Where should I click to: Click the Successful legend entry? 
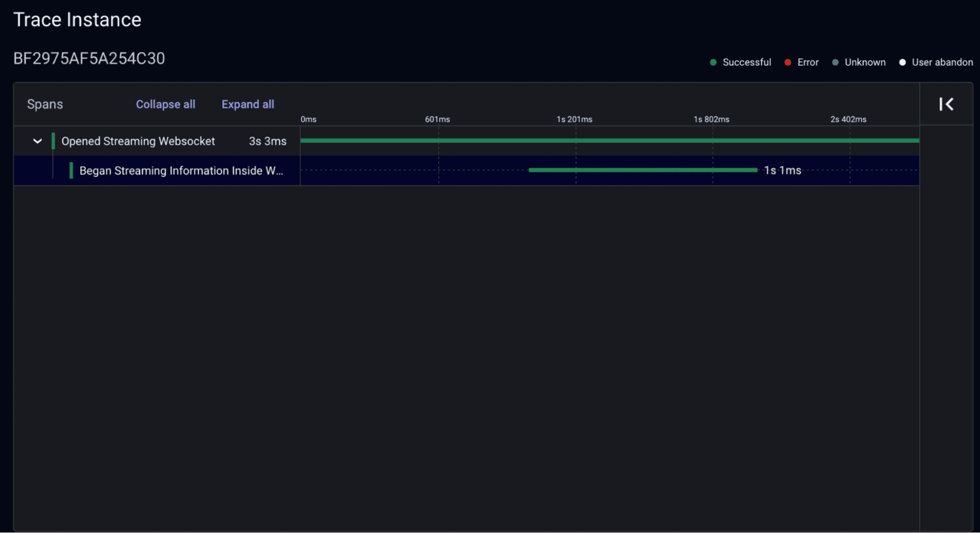click(740, 62)
